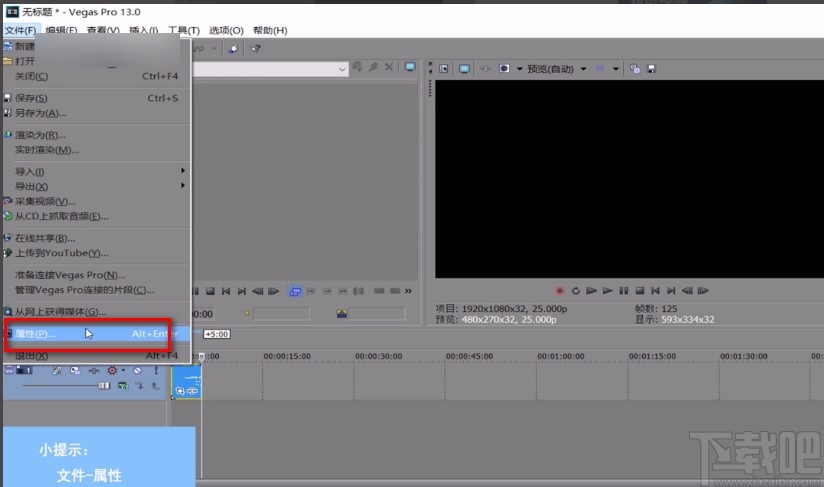Open the 帮助(H) menu

(270, 30)
